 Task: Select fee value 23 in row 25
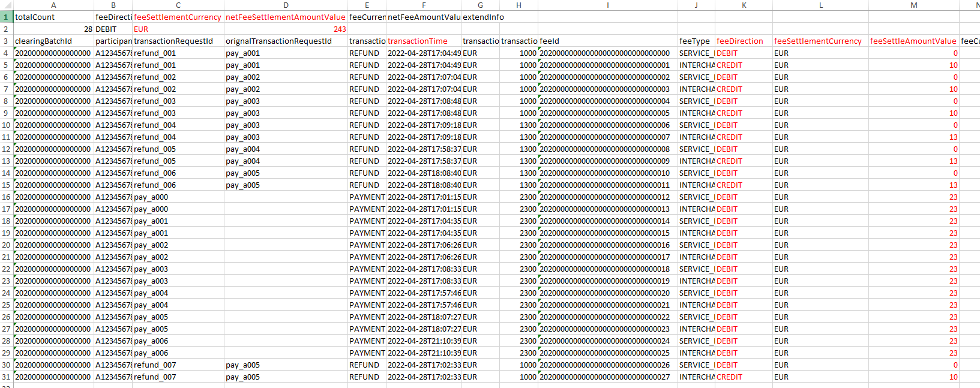coord(913,305)
